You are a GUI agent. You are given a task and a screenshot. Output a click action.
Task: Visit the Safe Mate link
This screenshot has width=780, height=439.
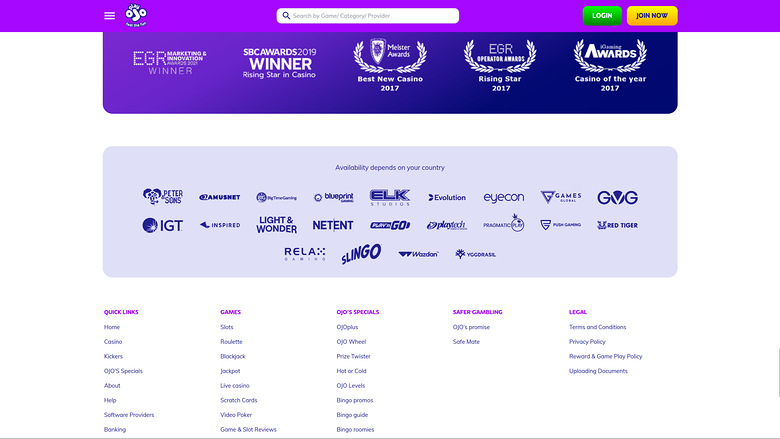pos(466,342)
